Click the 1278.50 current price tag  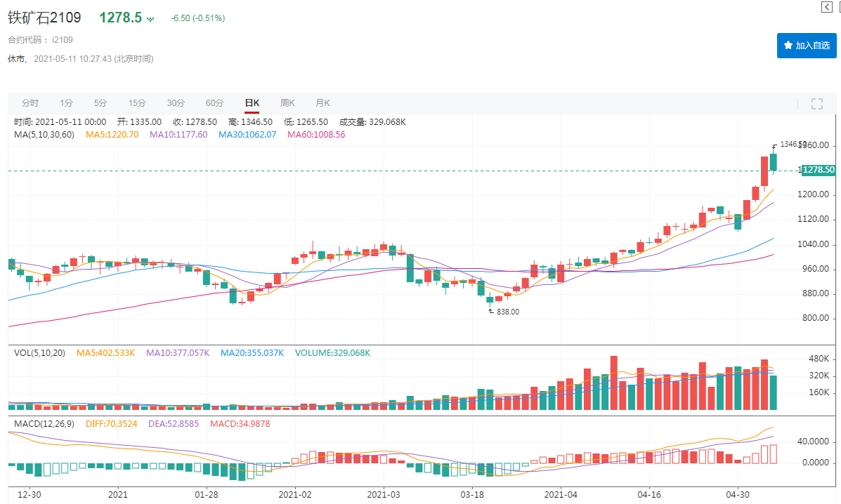point(819,170)
